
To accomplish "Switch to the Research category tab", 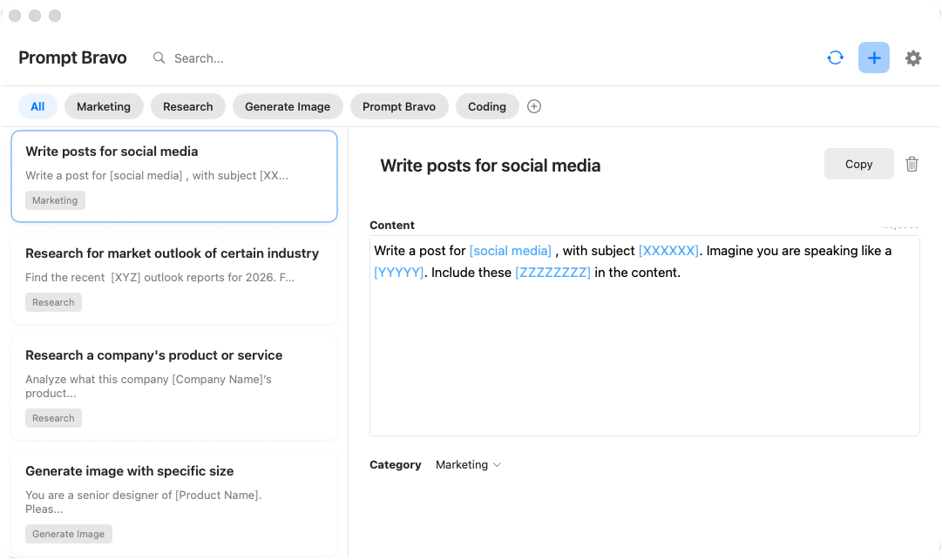I will point(187,106).
